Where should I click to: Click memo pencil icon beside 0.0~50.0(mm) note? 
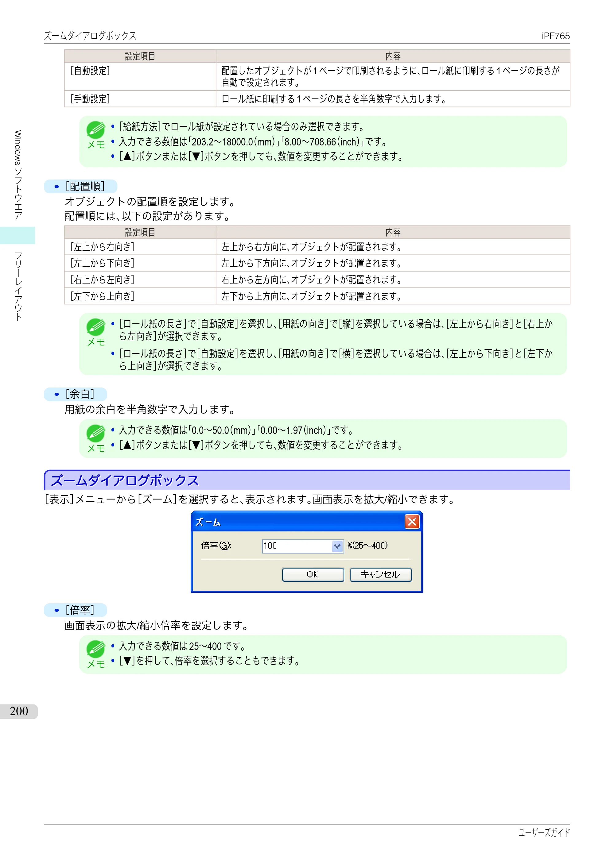pos(96,433)
